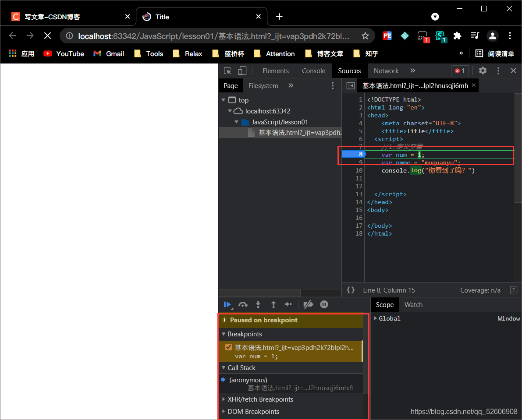Open DevTools settings gear
The image size is (522, 420).
[483, 71]
